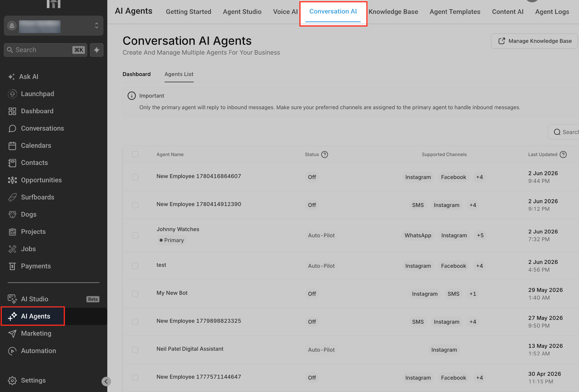
Task: Expand +5 channels for Johnny Watches
Action: pos(480,235)
